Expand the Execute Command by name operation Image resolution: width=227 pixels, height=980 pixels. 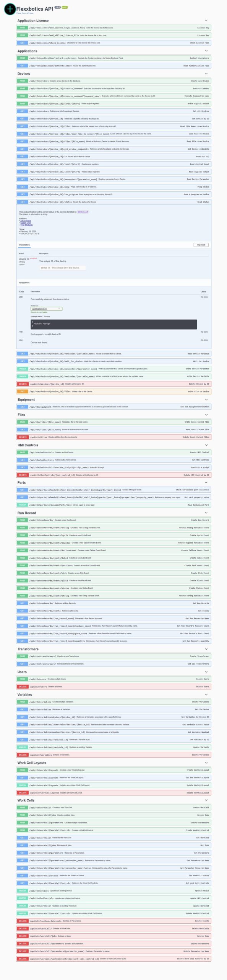(x=113, y=96)
